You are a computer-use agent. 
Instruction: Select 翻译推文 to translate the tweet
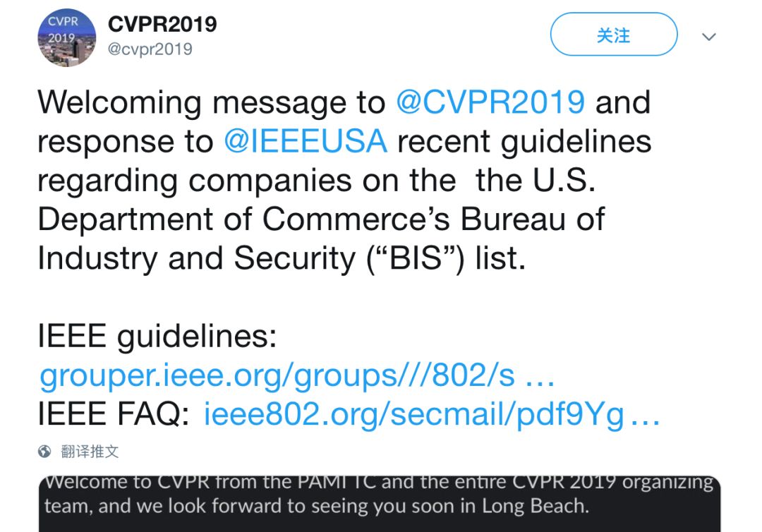[x=90, y=452]
